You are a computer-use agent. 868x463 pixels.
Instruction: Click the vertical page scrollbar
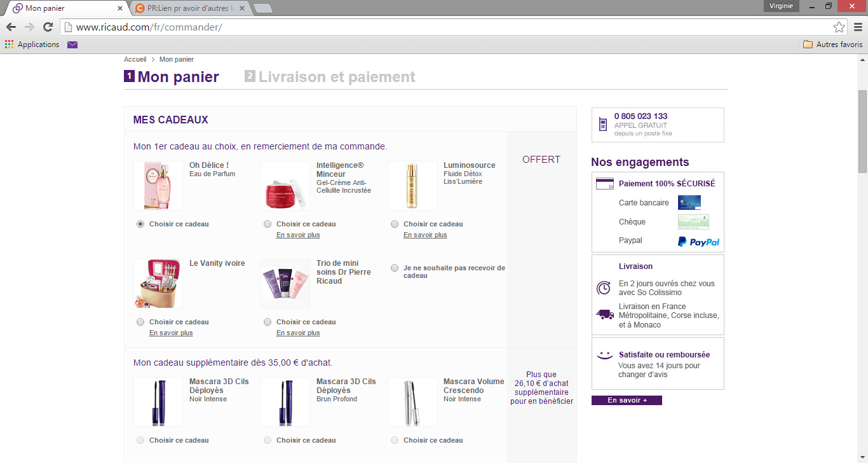pyautogui.click(x=862, y=130)
